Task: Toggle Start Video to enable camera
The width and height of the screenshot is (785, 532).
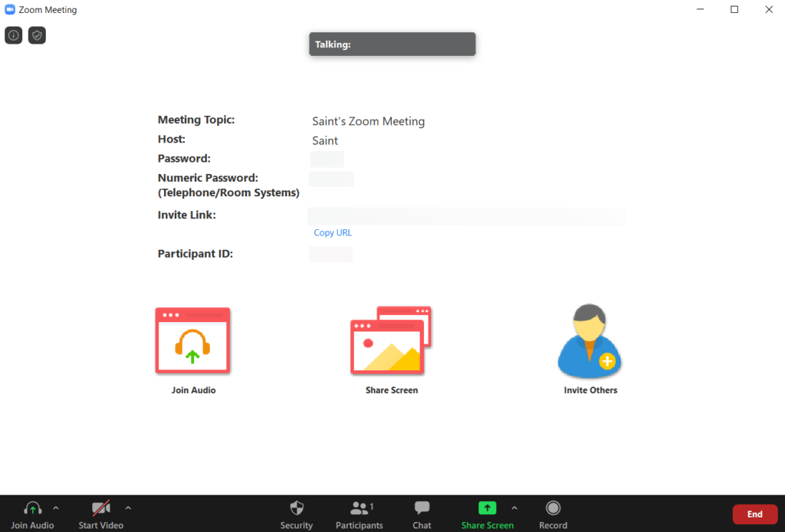Action: [x=100, y=514]
